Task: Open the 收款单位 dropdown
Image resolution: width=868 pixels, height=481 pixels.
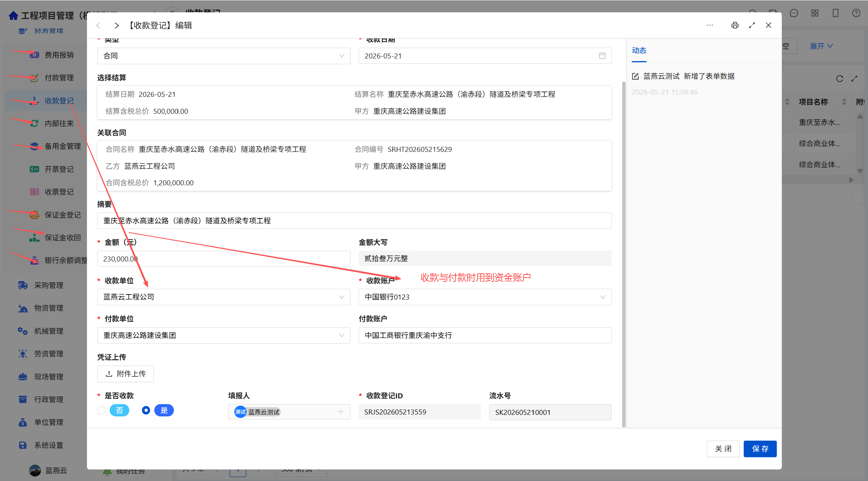Action: 224,297
